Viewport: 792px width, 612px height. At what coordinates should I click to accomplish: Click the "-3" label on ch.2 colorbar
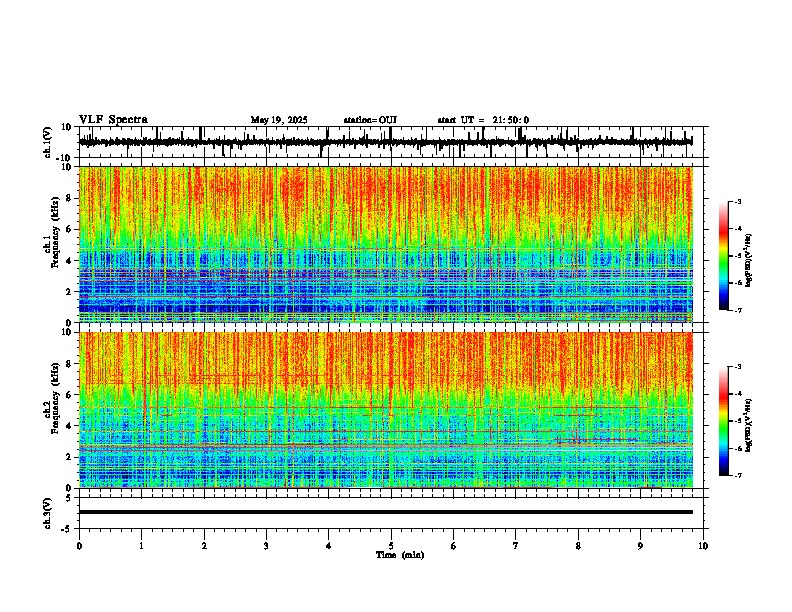coord(737,367)
